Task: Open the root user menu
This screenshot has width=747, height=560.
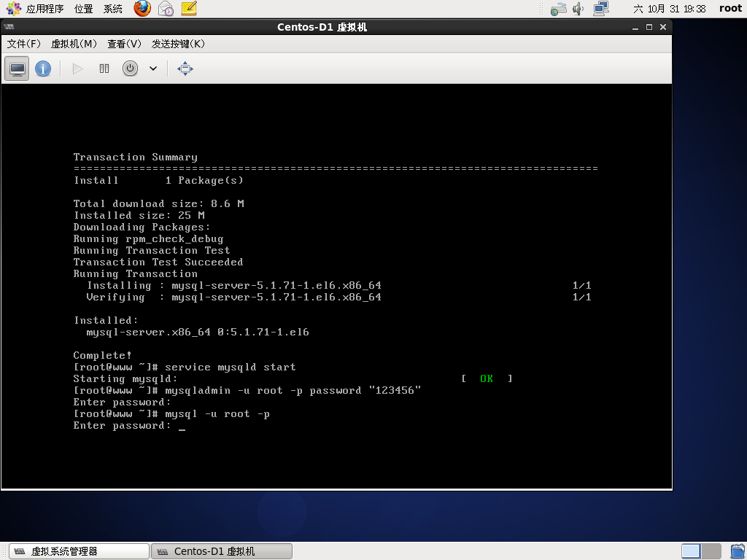Action: pyautogui.click(x=730, y=8)
